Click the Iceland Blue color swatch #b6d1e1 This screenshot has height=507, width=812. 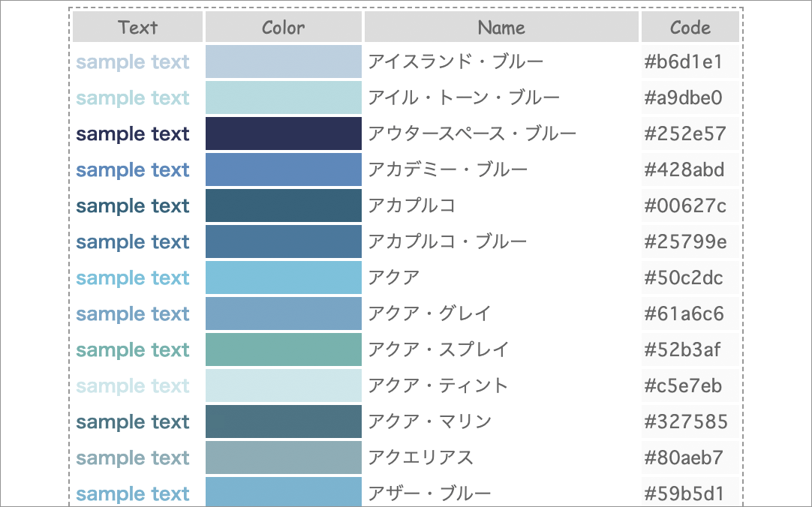[284, 61]
